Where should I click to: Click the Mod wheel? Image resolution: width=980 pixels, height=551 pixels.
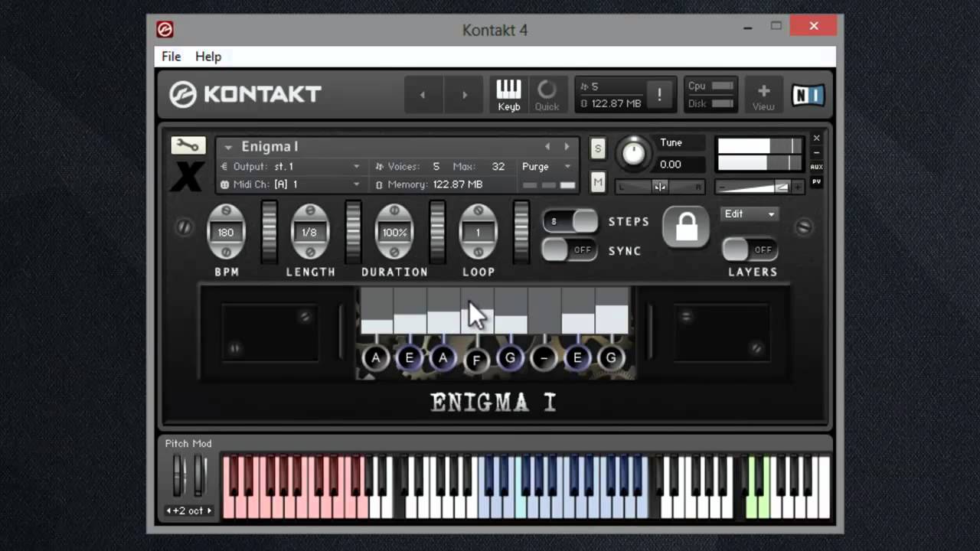(200, 474)
